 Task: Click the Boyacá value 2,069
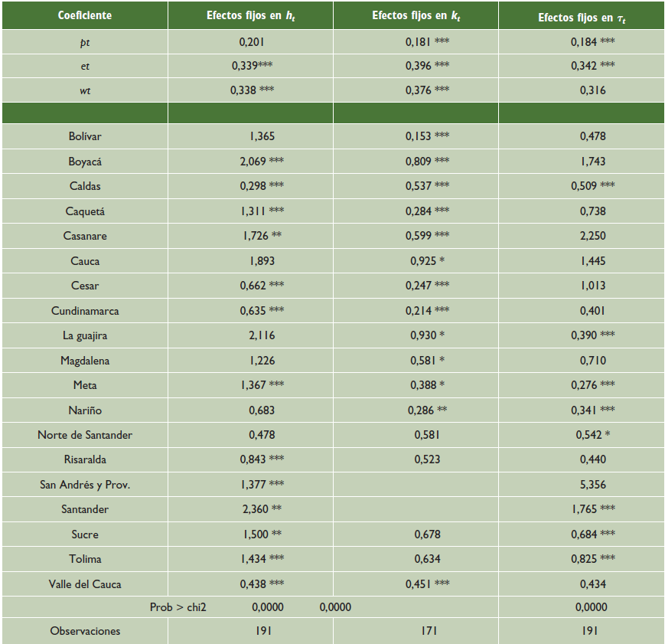(247, 162)
